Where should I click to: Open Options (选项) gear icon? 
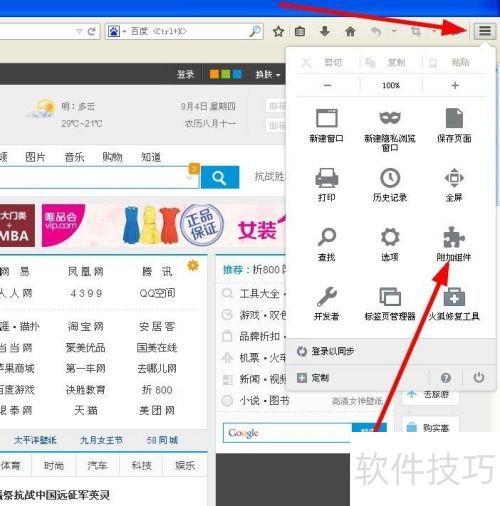[390, 244]
